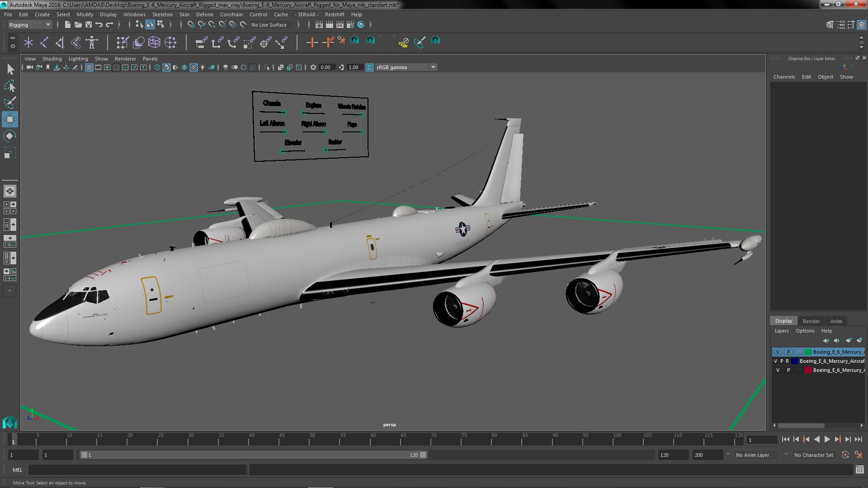The width and height of the screenshot is (868, 488).
Task: Redo the last action
Action: point(109,25)
